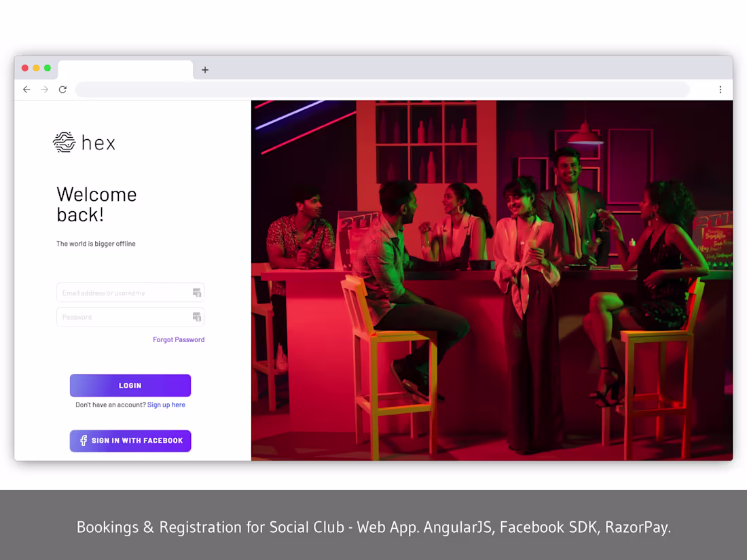This screenshot has width=747, height=560.
Task: Click the browser back arrow
Action: point(26,89)
